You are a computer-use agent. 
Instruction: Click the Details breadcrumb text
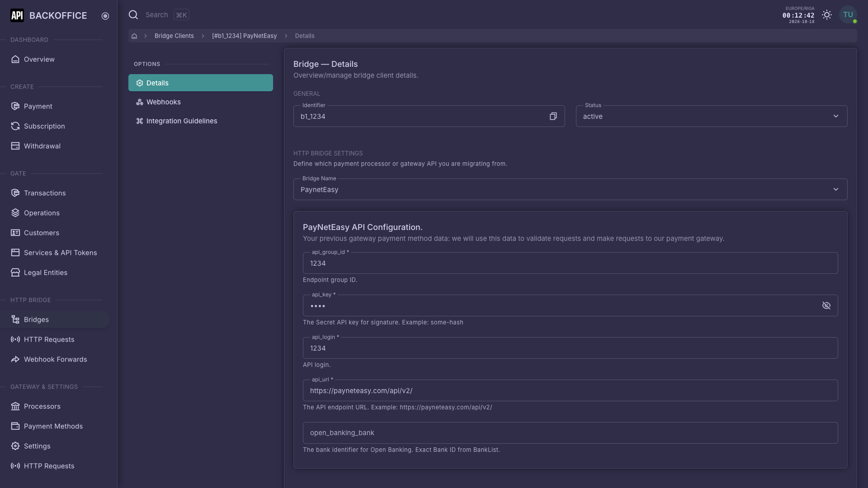pyautogui.click(x=305, y=36)
